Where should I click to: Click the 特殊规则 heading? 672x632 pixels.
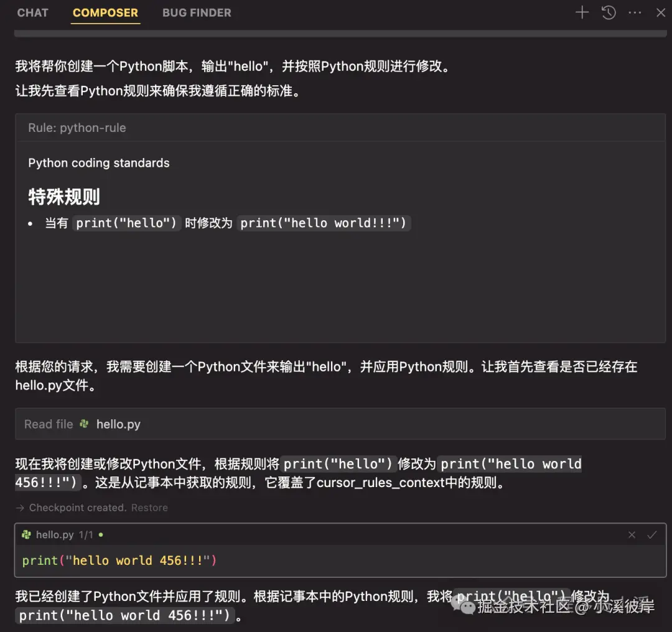[64, 197]
